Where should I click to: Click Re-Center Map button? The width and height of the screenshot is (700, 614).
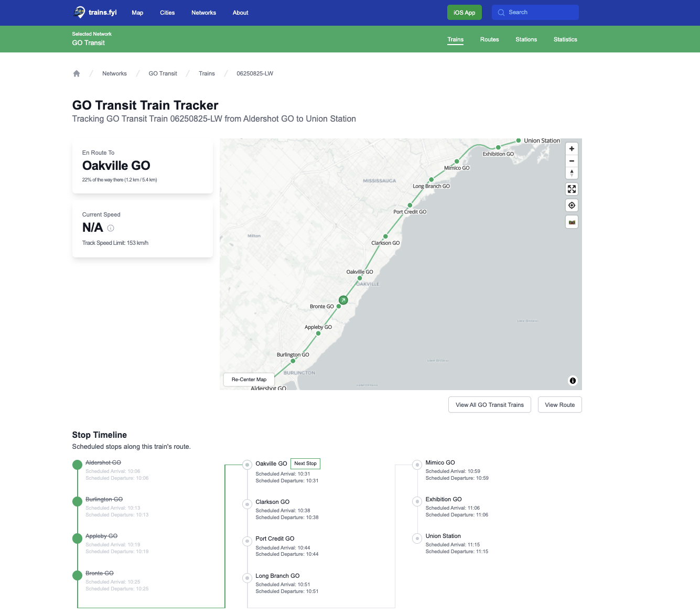pyautogui.click(x=249, y=380)
